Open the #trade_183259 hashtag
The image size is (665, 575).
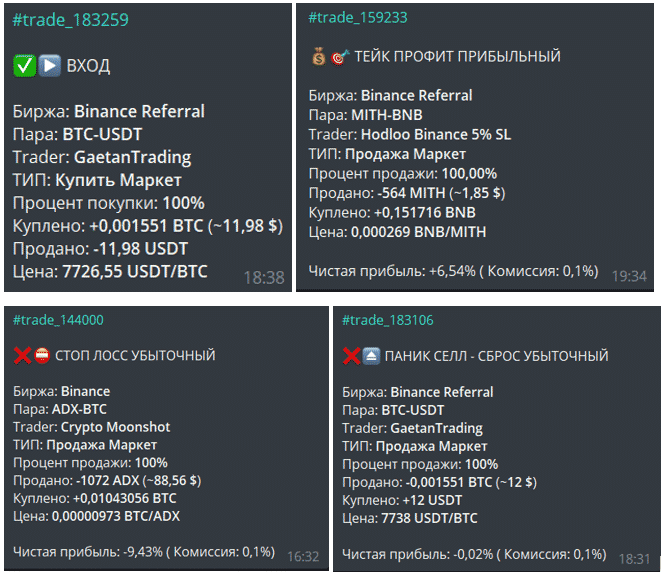tap(70, 19)
